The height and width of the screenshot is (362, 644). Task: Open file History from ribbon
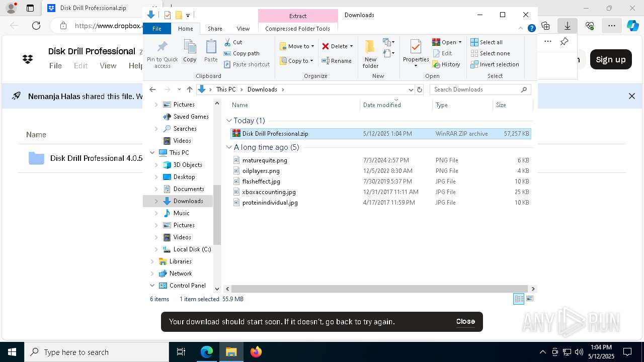(x=446, y=64)
